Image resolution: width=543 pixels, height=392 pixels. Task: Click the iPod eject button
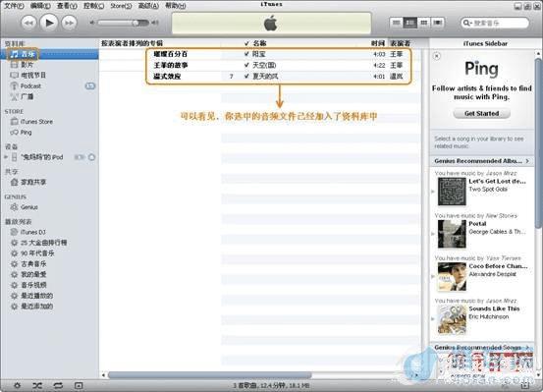pyautogui.click(x=91, y=157)
